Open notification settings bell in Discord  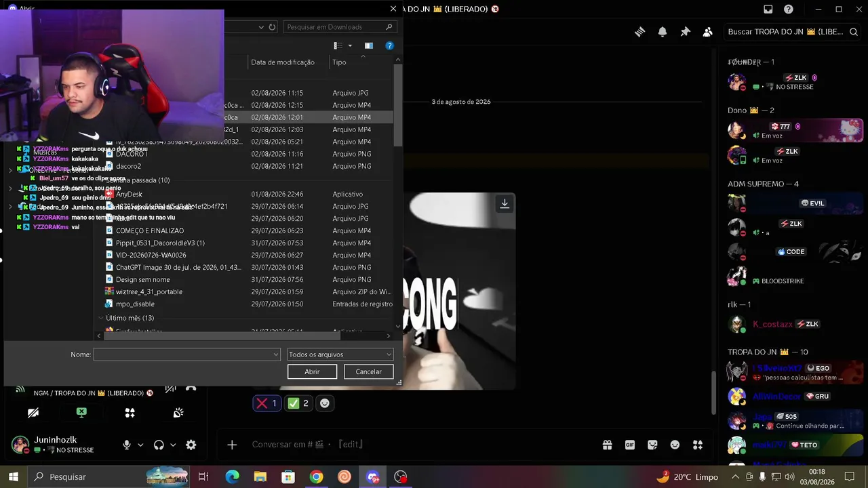tap(663, 32)
